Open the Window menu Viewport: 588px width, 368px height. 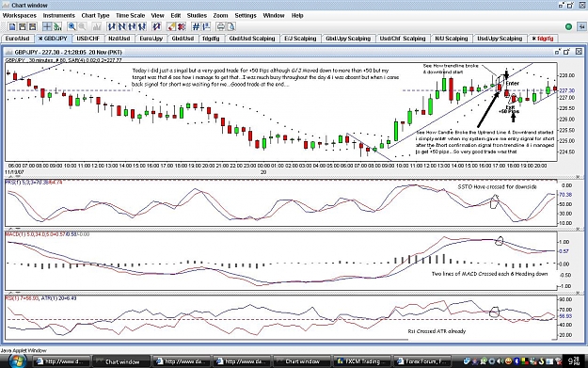(x=274, y=15)
